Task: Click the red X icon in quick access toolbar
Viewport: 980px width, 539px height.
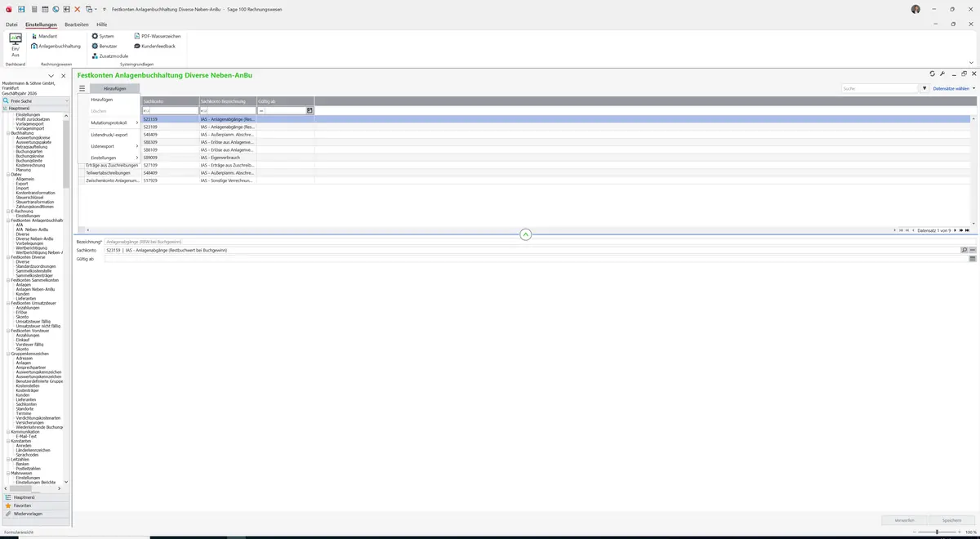Action: point(78,9)
